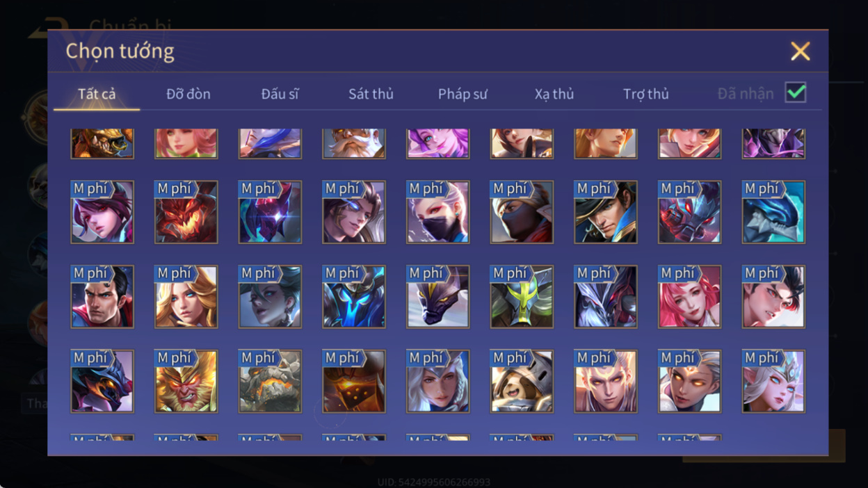Select the pink-haired female hero
The width and height of the screenshot is (868, 488).
(689, 297)
